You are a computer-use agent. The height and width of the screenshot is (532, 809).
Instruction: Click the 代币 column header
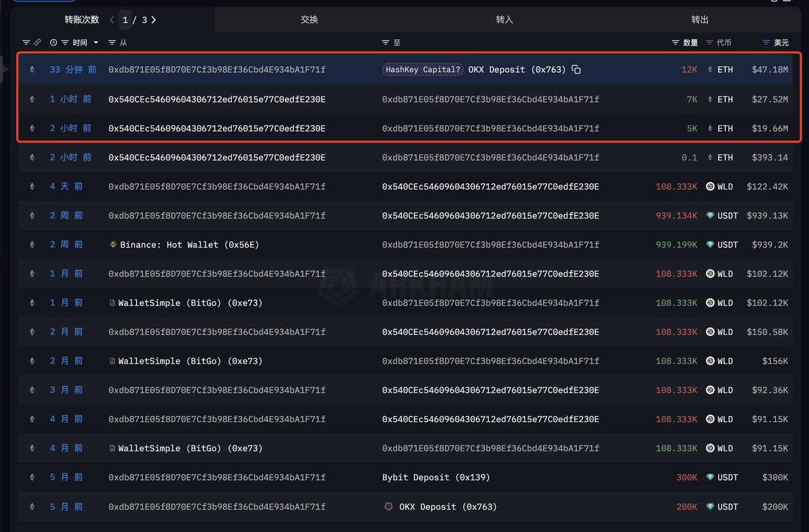724,42
